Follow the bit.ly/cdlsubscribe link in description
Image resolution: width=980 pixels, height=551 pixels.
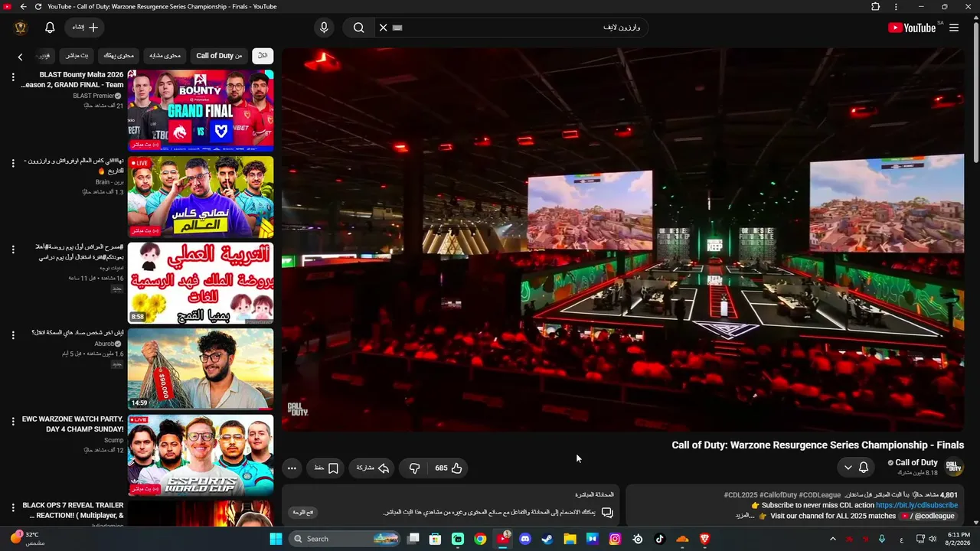click(x=916, y=505)
